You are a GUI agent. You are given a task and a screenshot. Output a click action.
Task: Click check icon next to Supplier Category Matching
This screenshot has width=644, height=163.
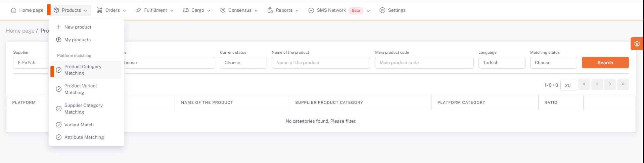(59, 109)
